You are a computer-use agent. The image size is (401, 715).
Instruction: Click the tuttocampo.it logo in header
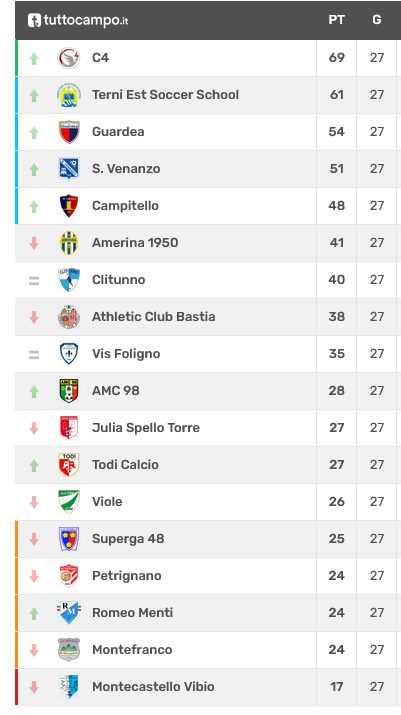click(78, 20)
